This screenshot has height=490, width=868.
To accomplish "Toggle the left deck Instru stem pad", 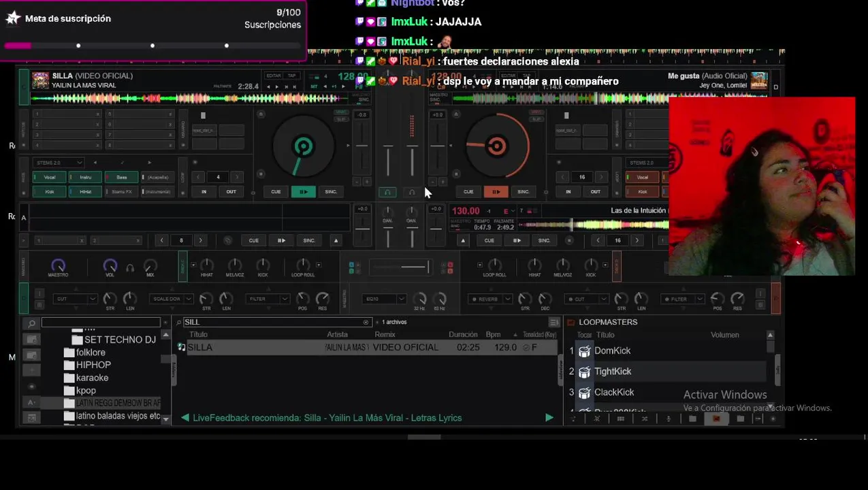I will pyautogui.click(x=85, y=177).
